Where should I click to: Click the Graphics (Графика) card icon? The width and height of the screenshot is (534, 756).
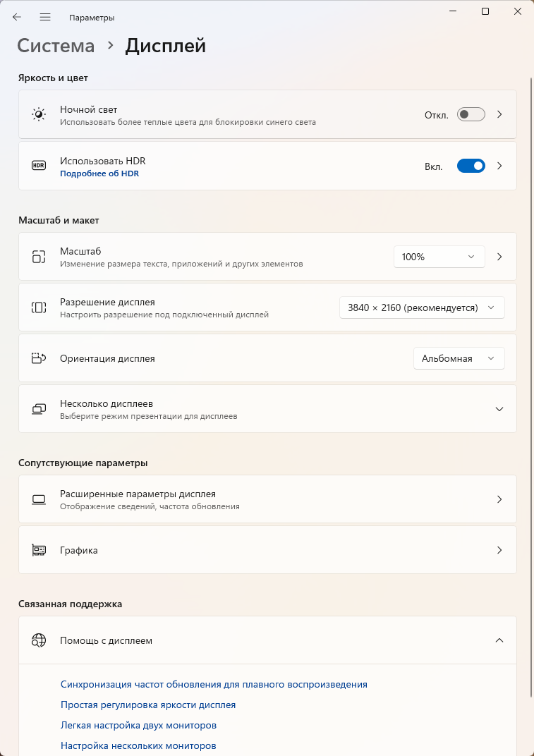click(x=39, y=550)
